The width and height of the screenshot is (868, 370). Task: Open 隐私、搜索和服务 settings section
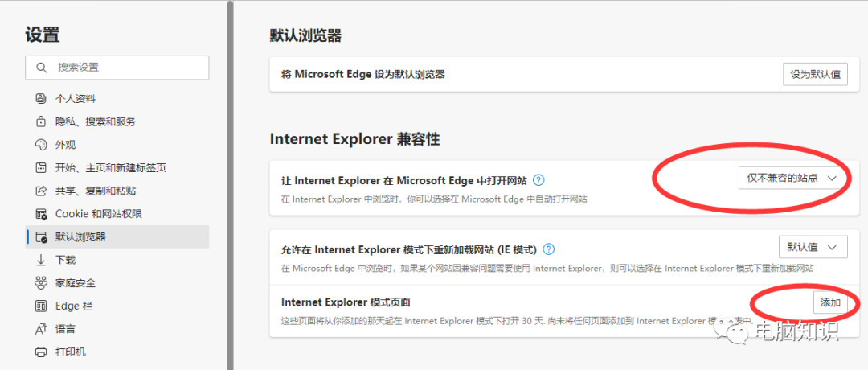(x=117, y=121)
